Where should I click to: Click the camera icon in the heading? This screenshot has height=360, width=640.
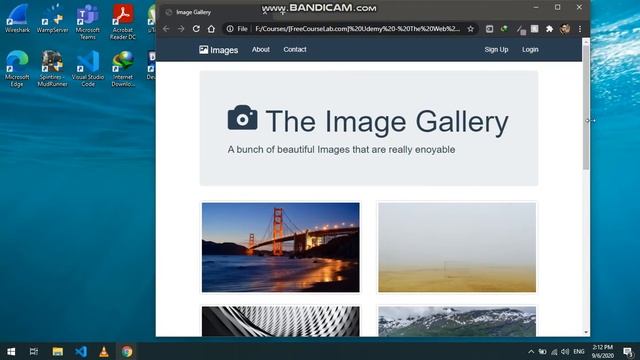pos(242,118)
